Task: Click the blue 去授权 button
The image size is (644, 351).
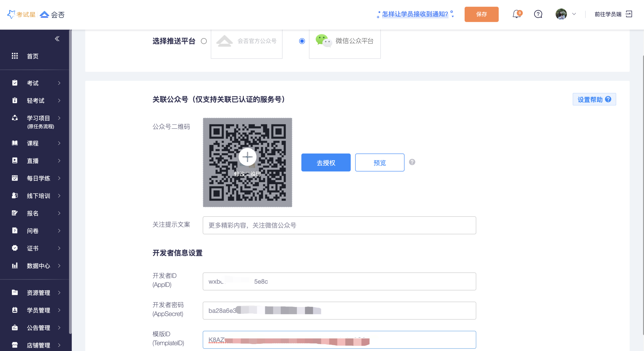Action: 326,163
